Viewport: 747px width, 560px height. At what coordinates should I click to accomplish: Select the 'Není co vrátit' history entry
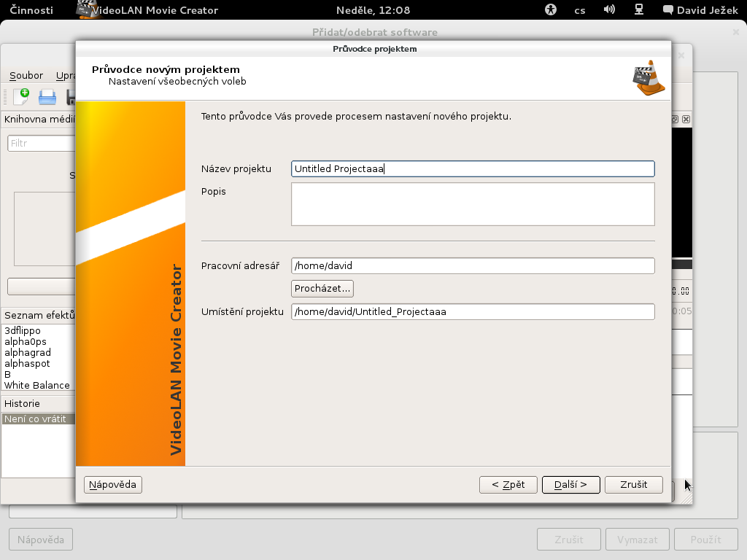(39, 419)
